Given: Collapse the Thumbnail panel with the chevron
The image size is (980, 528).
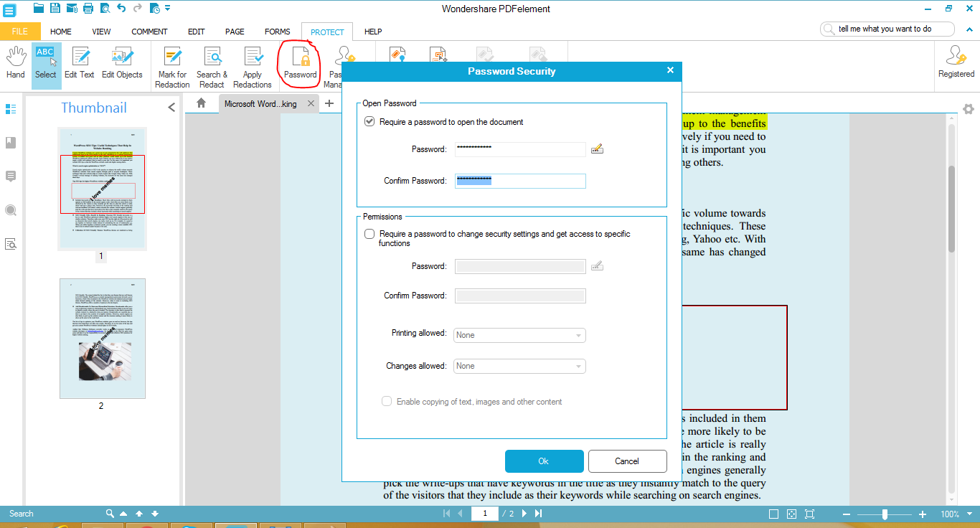Looking at the screenshot, I should (171, 108).
